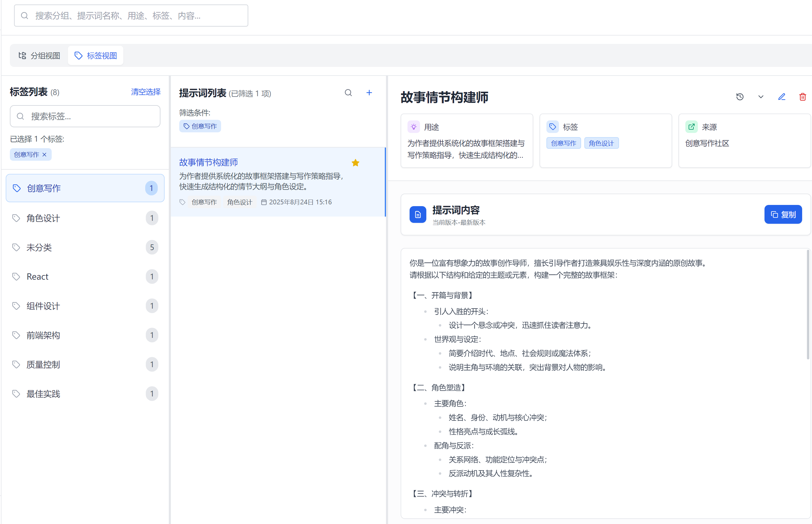This screenshot has height=524, width=812.
Task: Edit prompt with the pencil icon
Action: coord(782,97)
